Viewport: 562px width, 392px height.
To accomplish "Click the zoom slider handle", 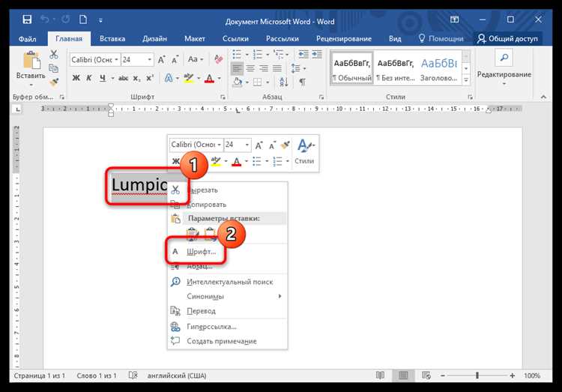I will [477, 376].
